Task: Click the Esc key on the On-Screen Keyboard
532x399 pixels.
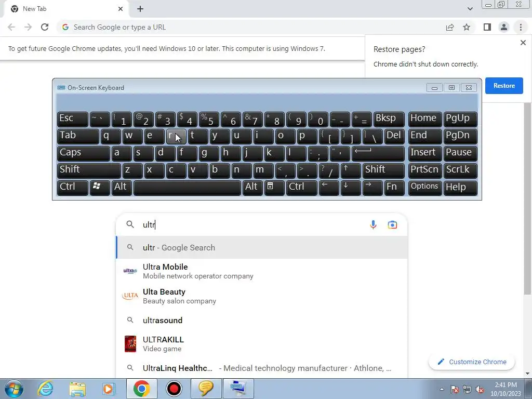Action: pos(72,118)
